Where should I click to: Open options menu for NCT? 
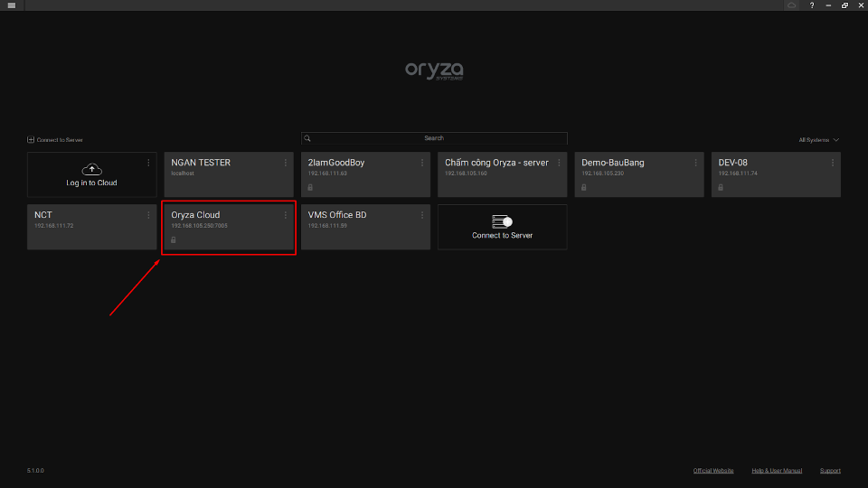148,215
